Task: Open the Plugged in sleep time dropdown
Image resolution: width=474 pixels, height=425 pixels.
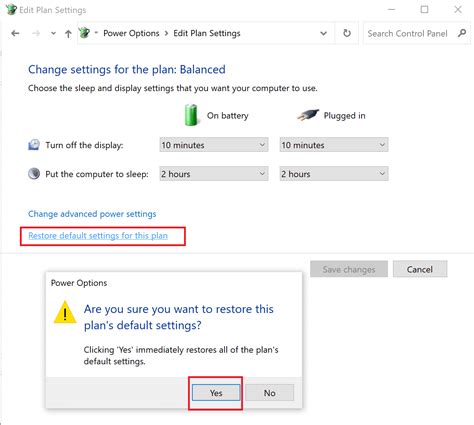Action: 334,174
